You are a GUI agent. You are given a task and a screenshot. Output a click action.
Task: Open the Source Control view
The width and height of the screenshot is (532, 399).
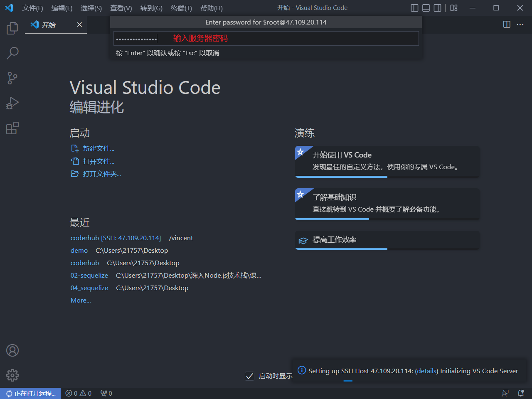pyautogui.click(x=12, y=78)
